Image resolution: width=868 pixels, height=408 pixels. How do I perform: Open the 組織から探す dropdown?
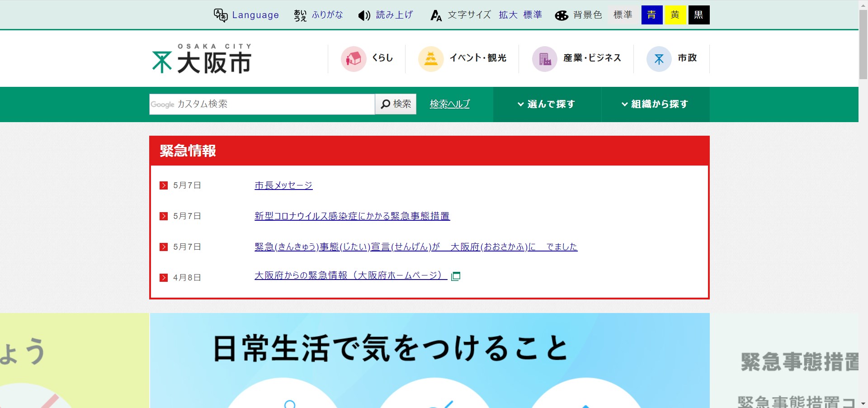click(655, 104)
